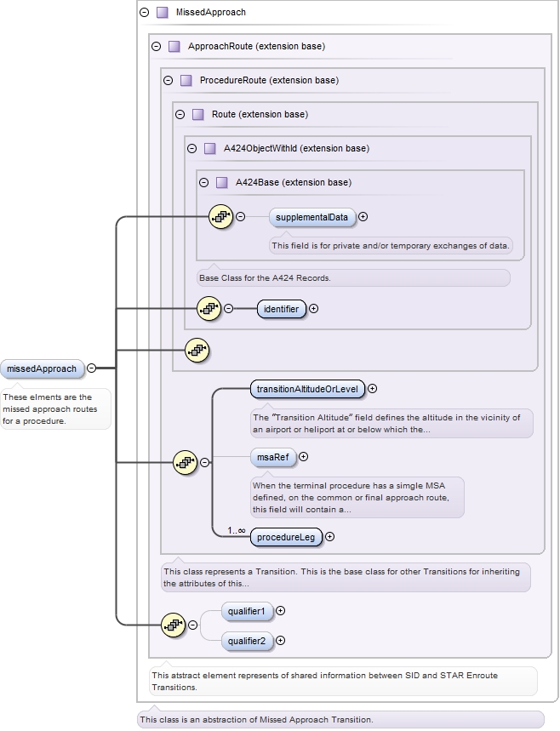Click the purple A424Base type icon
This screenshot has height=731, width=560.
tap(221, 182)
